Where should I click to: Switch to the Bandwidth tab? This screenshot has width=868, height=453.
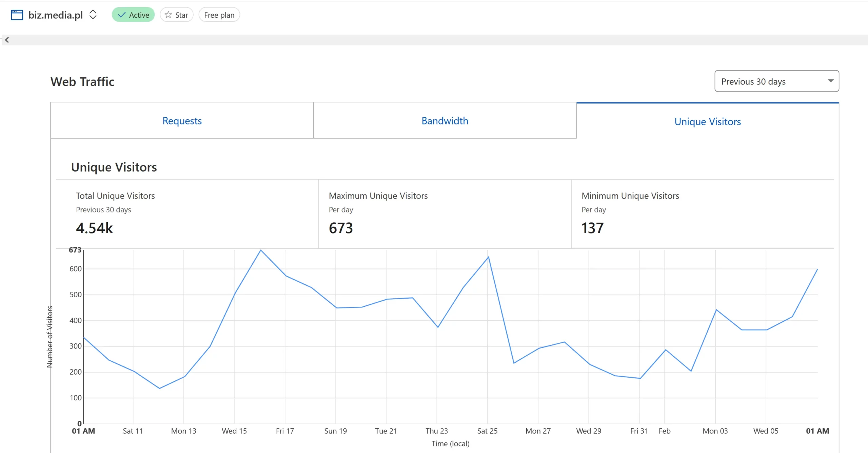pos(445,121)
